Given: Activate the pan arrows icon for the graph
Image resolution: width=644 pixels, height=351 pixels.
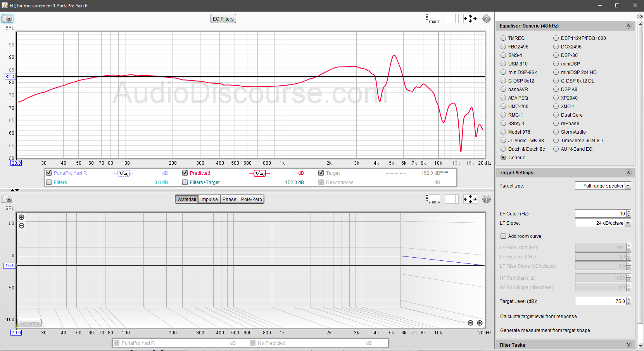Looking at the screenshot, I should pyautogui.click(x=470, y=18).
